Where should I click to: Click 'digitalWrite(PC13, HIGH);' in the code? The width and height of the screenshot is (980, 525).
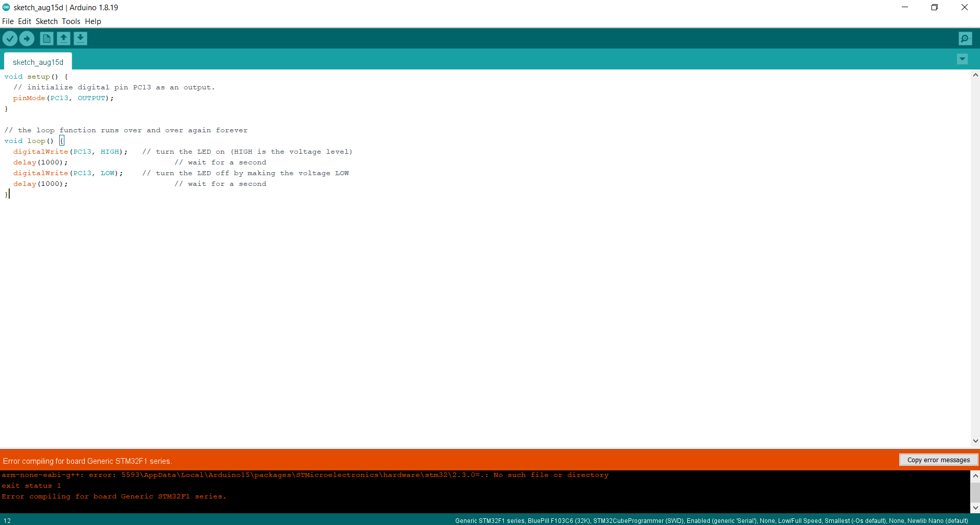[x=71, y=152]
